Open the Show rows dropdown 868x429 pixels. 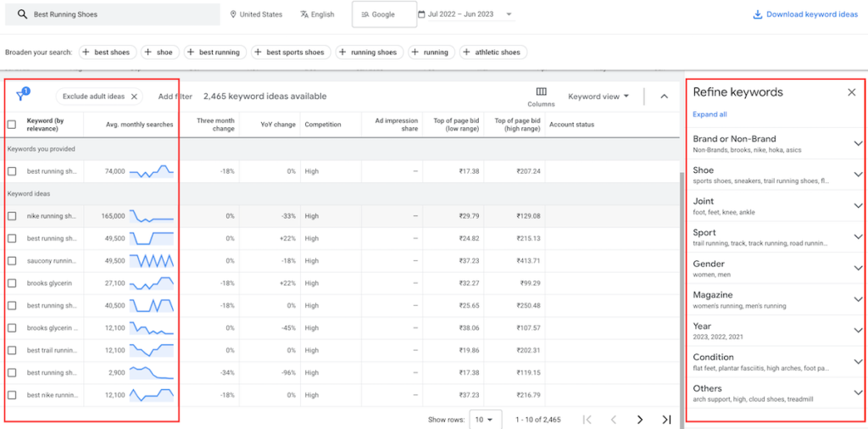pos(485,420)
